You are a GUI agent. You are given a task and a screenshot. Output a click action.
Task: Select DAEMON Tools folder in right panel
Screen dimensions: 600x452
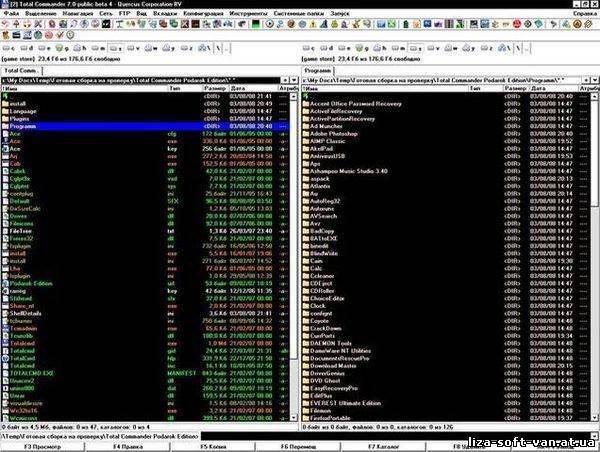coord(446,343)
